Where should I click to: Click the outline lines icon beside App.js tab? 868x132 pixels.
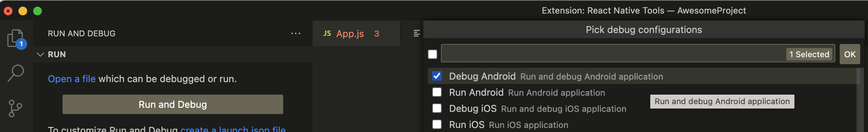click(416, 33)
